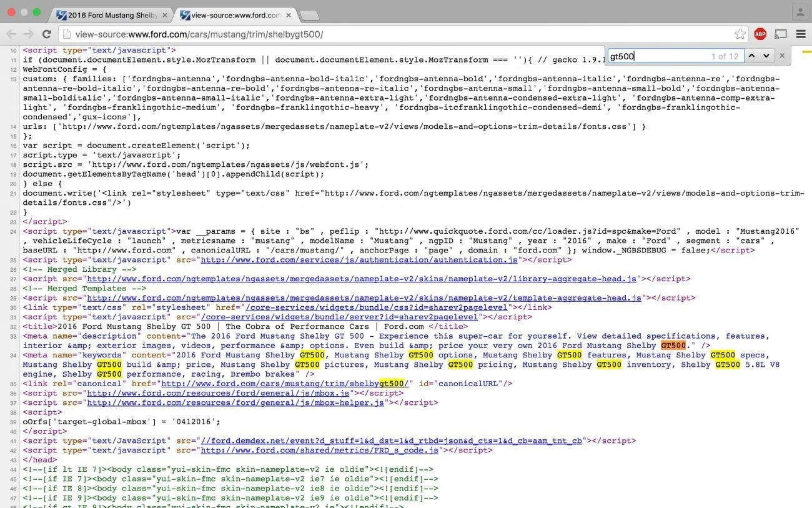Open the template-aggregate-head.js link
812x508 pixels.
point(364,298)
